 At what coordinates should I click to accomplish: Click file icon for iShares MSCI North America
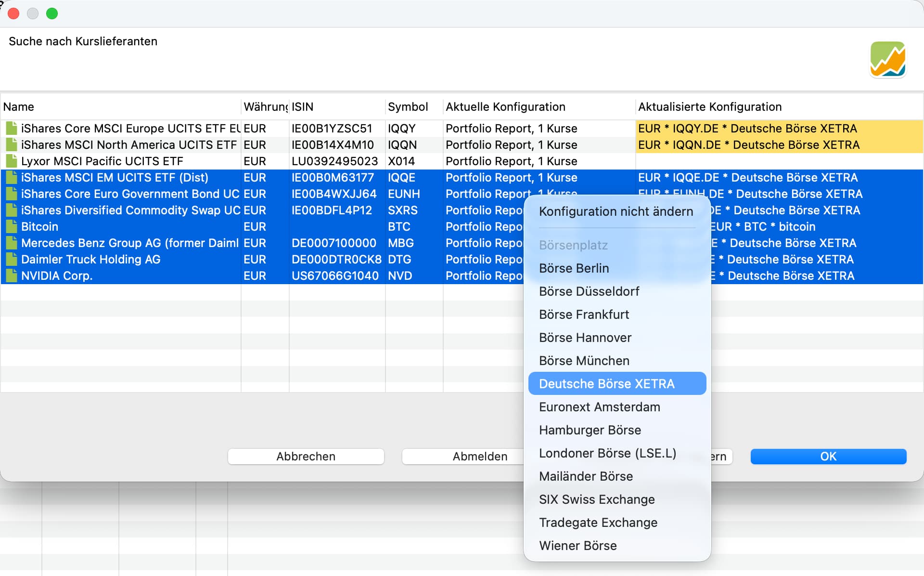tap(12, 144)
